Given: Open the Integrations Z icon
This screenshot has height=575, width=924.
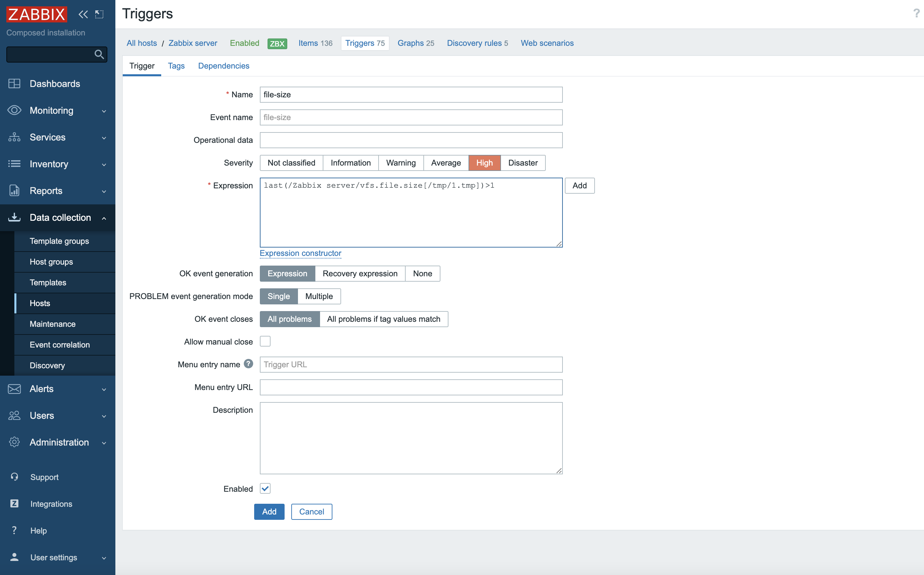Looking at the screenshot, I should tap(14, 503).
